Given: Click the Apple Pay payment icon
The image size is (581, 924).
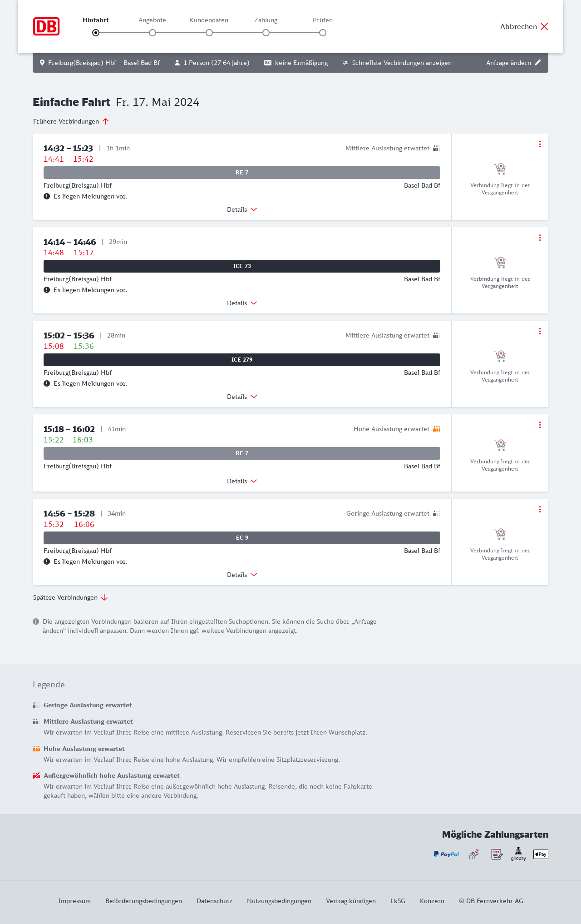Looking at the screenshot, I should (x=541, y=854).
